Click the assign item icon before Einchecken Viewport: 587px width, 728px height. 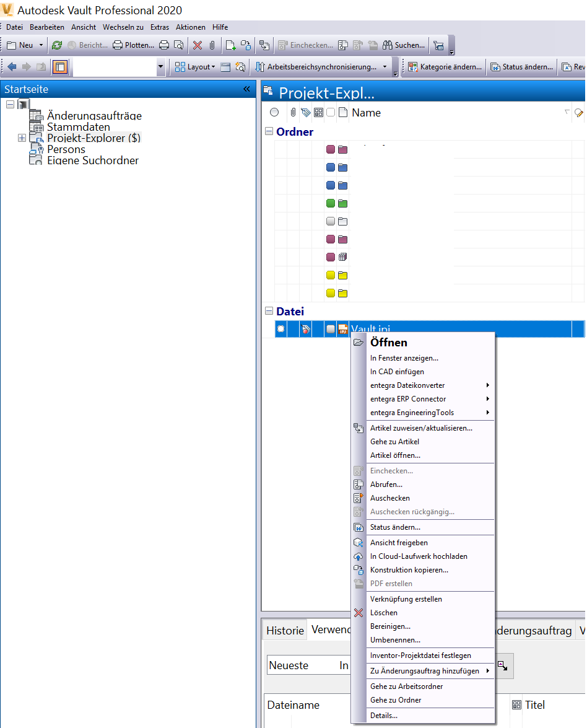tap(264, 45)
